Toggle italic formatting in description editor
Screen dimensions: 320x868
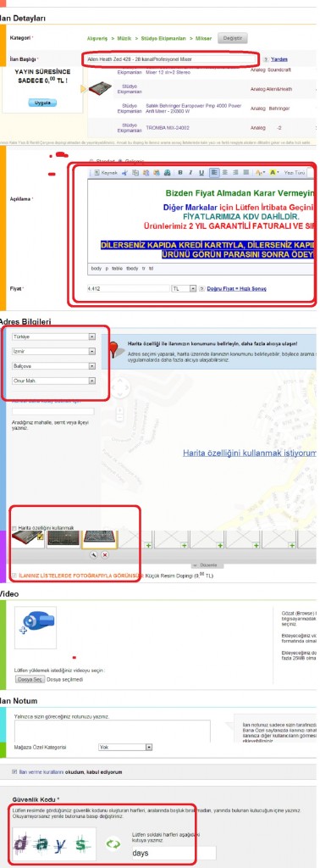click(190, 173)
